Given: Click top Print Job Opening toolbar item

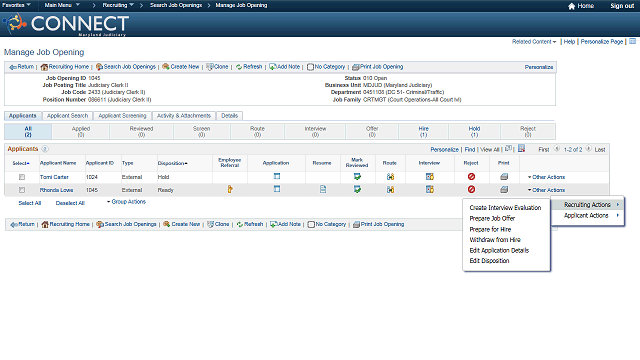Looking at the screenshot, I should pyautogui.click(x=378, y=67).
